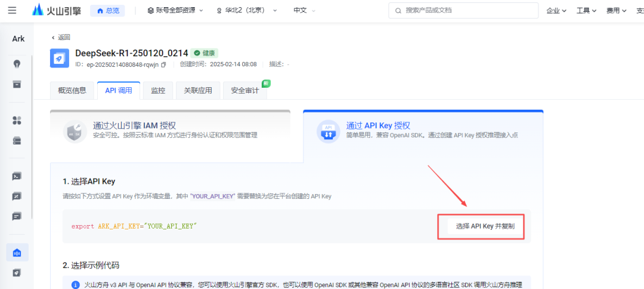Click the 2. 选择示例代码 heading

91,265
